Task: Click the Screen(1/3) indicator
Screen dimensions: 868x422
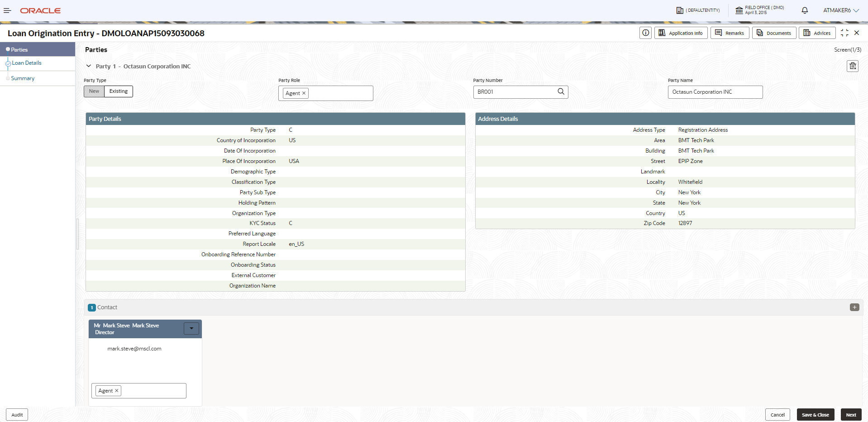Action: pyautogui.click(x=848, y=50)
